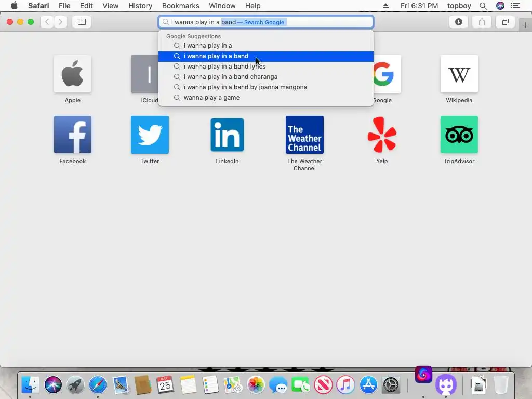Show the Downloads list
The image size is (532, 399).
tap(459, 22)
